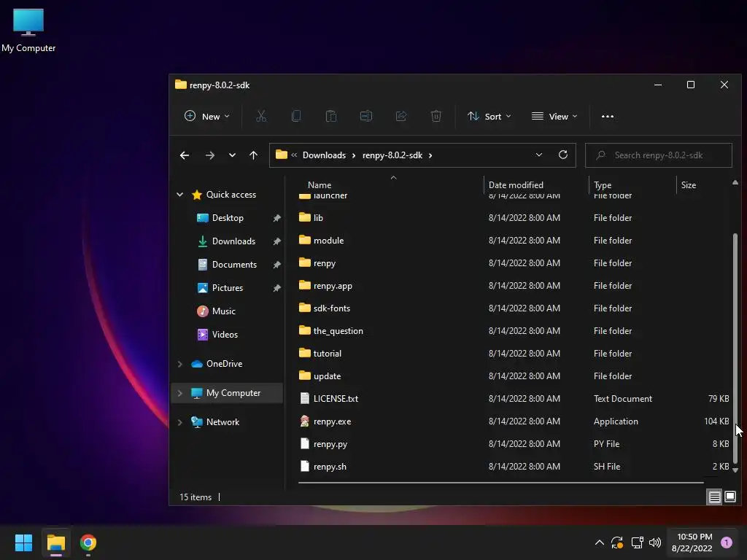
Task: Switch to details view layout icon
Action: (x=715, y=497)
